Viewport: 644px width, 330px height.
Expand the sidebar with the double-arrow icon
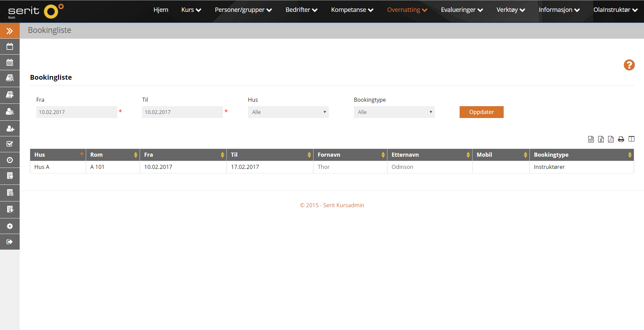(10, 31)
